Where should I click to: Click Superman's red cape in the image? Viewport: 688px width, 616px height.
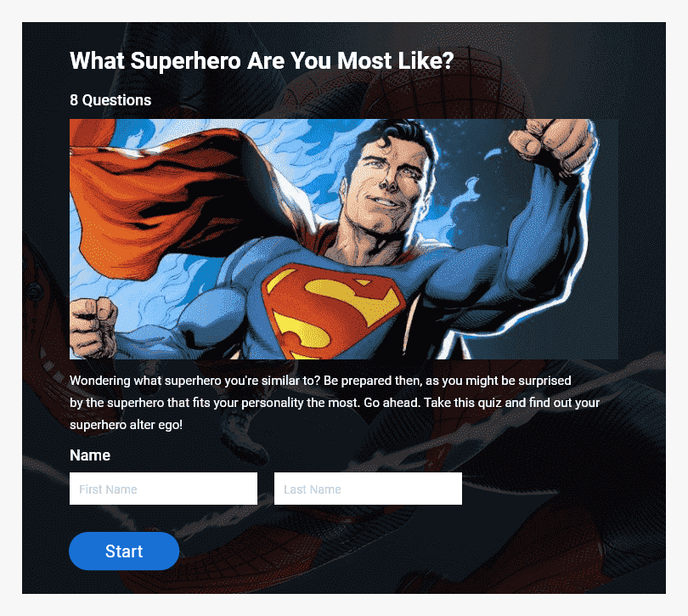pyautogui.click(x=166, y=198)
